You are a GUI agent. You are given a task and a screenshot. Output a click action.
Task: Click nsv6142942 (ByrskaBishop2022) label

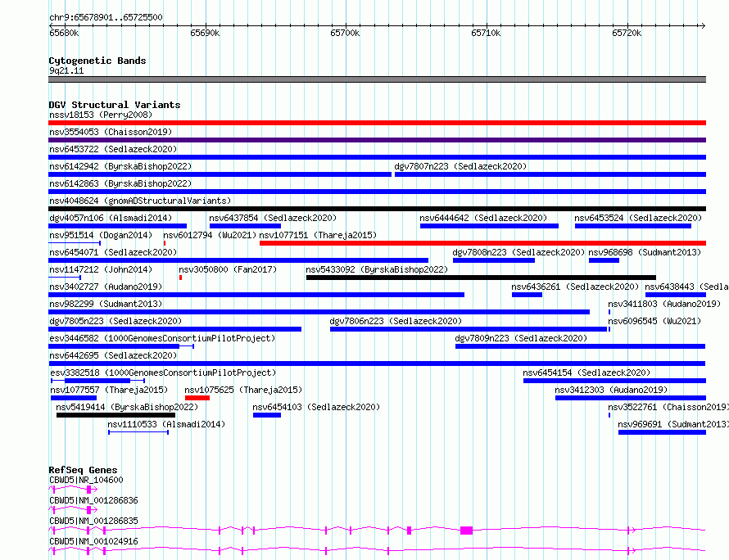(120, 166)
